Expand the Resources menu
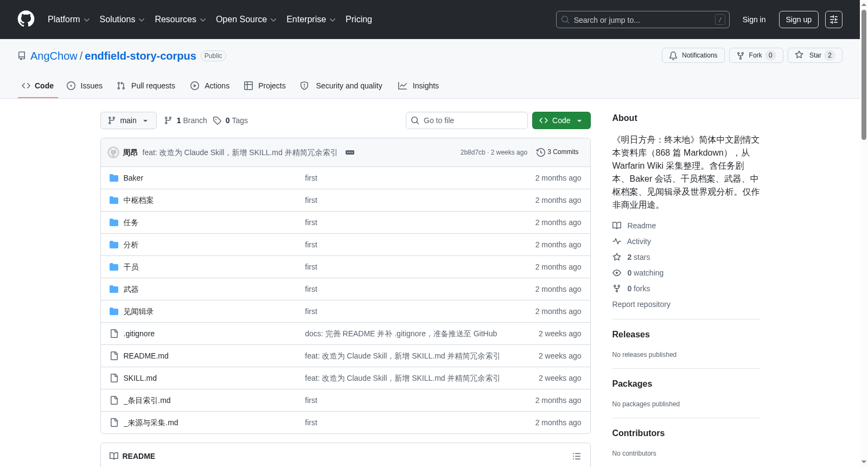 (x=180, y=20)
